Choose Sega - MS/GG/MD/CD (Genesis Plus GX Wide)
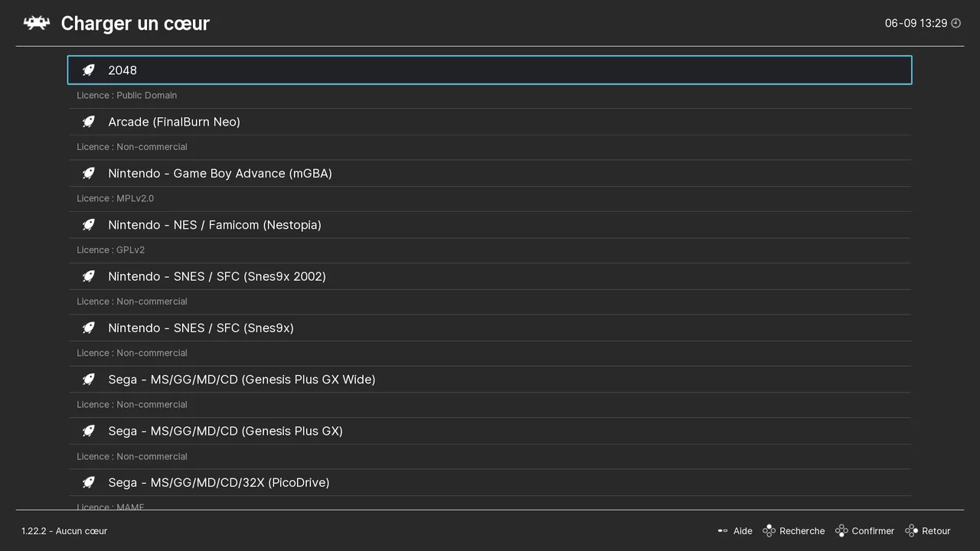 click(x=490, y=380)
